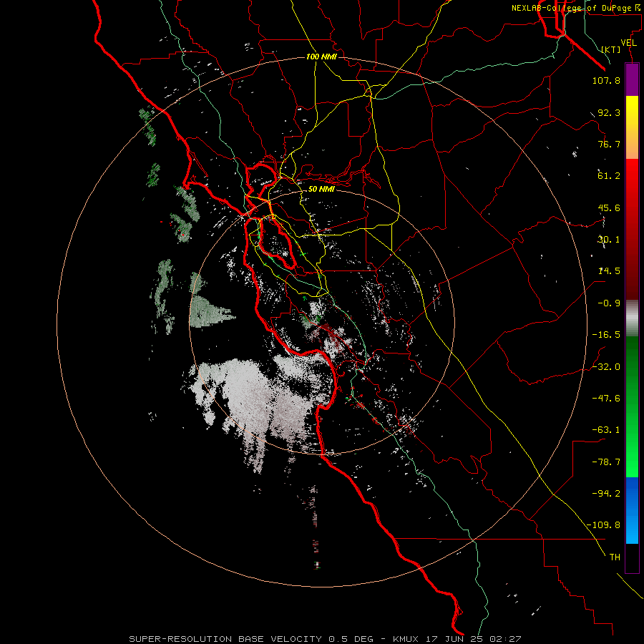Click the 45.6 velocity scale value
This screenshot has width=644, height=644.
(609, 208)
